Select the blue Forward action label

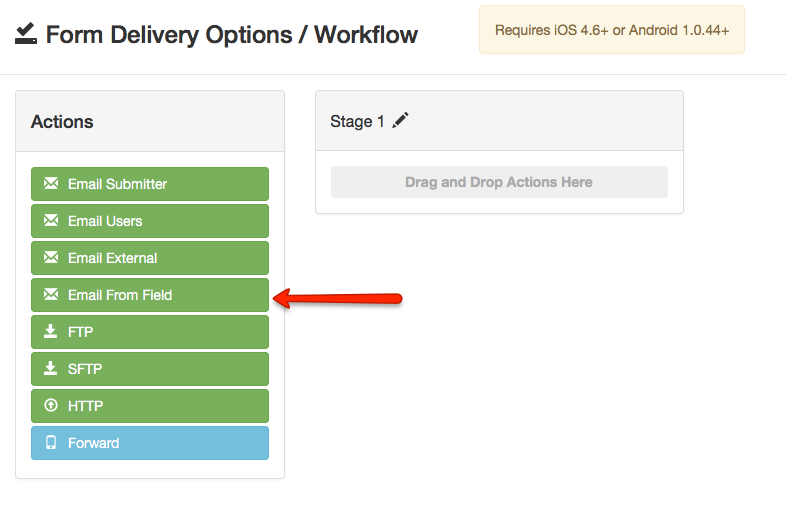pos(93,443)
